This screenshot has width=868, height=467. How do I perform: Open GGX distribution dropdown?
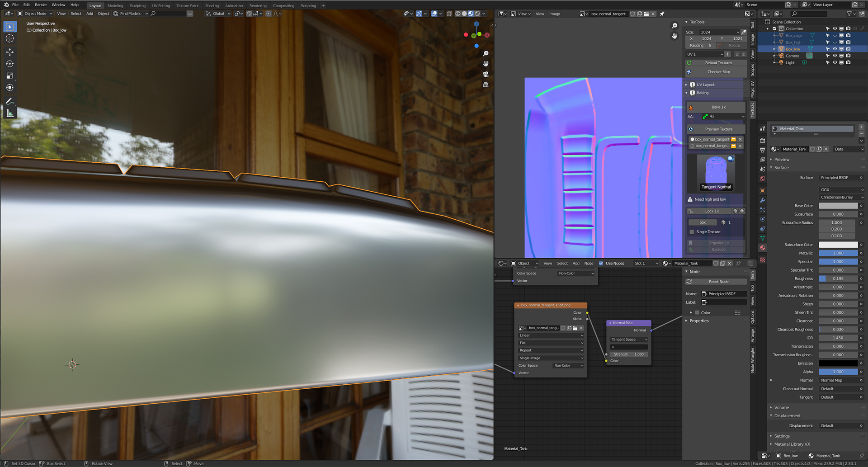pyautogui.click(x=841, y=190)
